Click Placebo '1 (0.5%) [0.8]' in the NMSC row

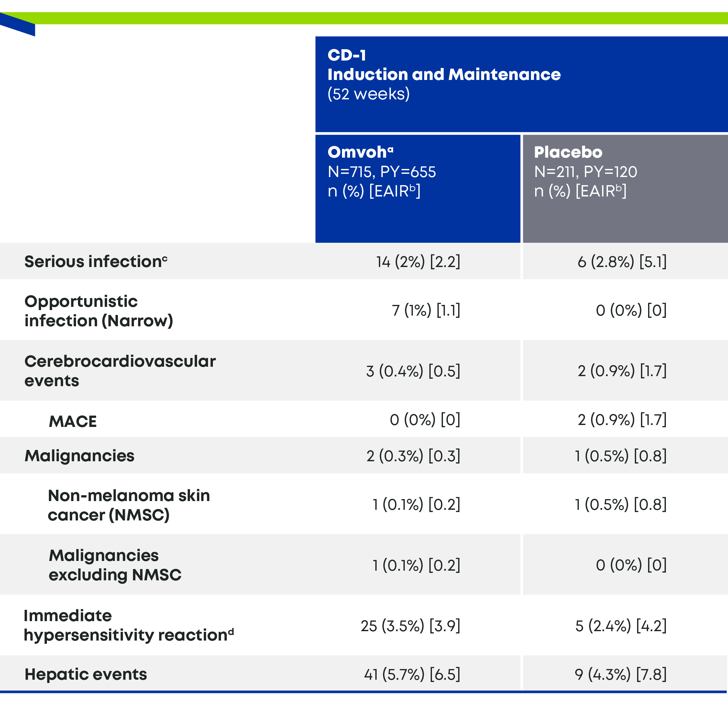click(x=621, y=505)
